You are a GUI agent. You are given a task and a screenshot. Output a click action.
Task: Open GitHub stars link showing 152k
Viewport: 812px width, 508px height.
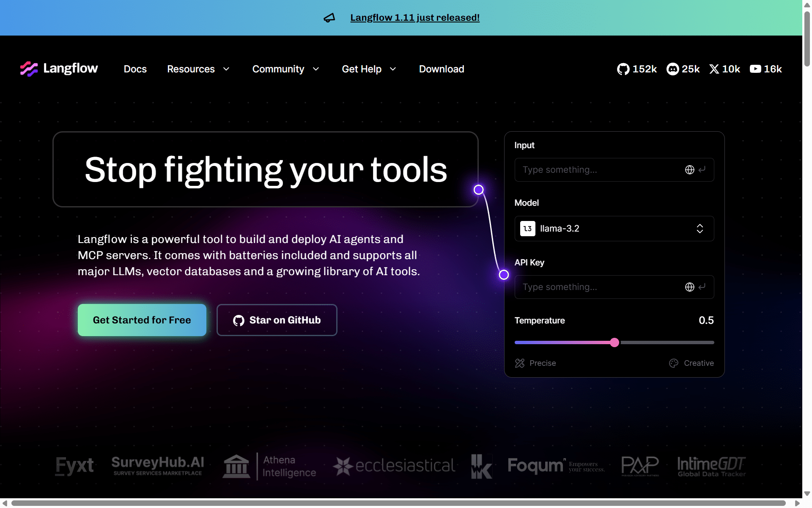coord(636,69)
